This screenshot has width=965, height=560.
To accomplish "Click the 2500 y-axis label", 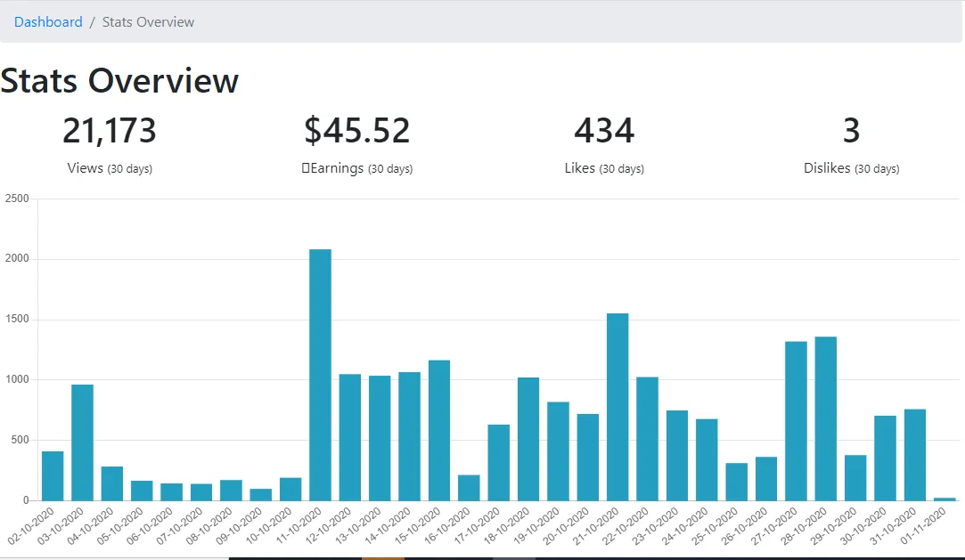I will tap(17, 199).
